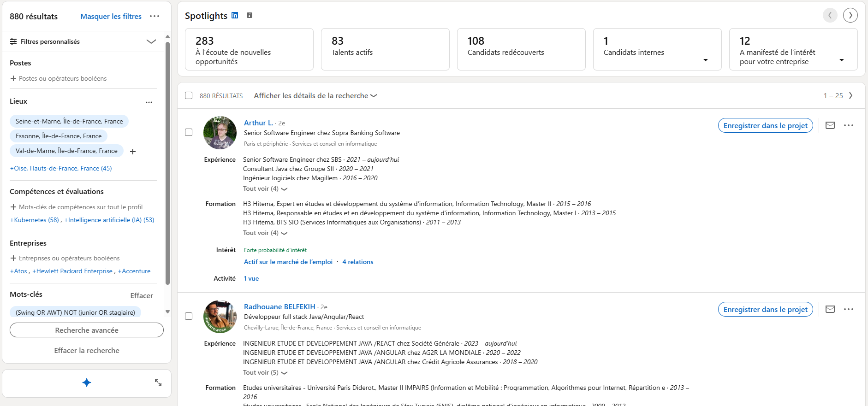868x406 pixels.
Task: Clear keywords with Effacer link
Action: [x=142, y=295]
